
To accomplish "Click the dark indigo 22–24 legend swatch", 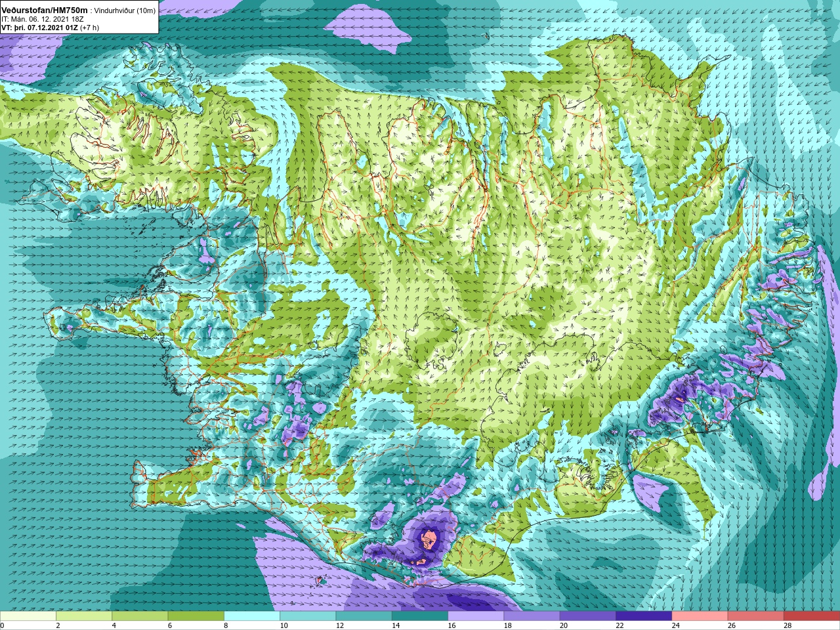I will coord(644,616).
